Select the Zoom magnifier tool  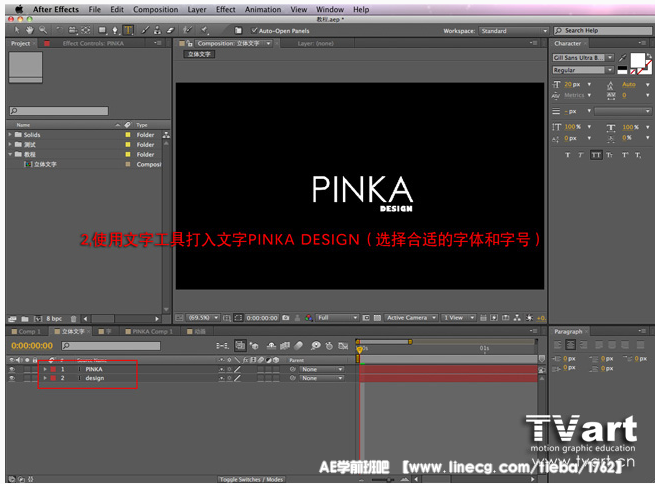(x=43, y=30)
